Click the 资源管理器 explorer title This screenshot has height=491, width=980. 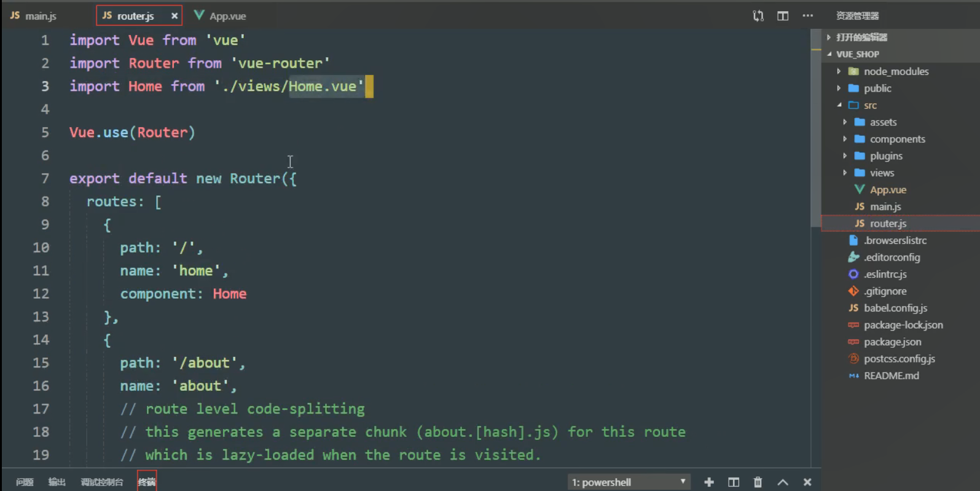point(857,16)
